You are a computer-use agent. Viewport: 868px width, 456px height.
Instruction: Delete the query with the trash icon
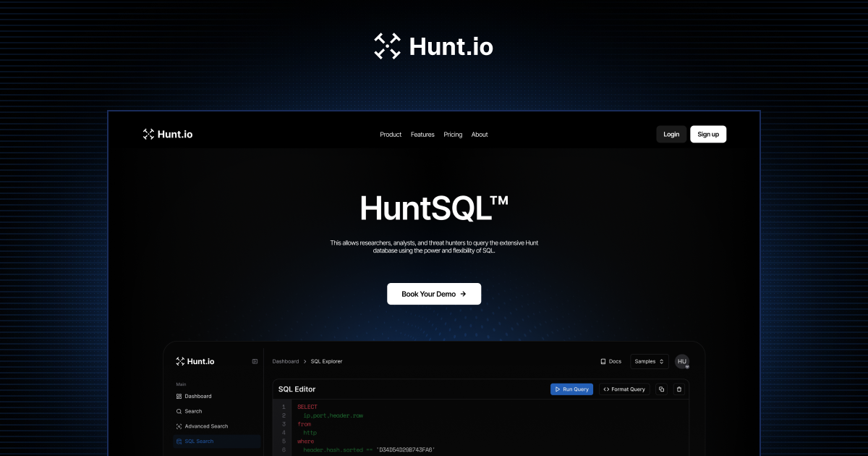pyautogui.click(x=678, y=389)
